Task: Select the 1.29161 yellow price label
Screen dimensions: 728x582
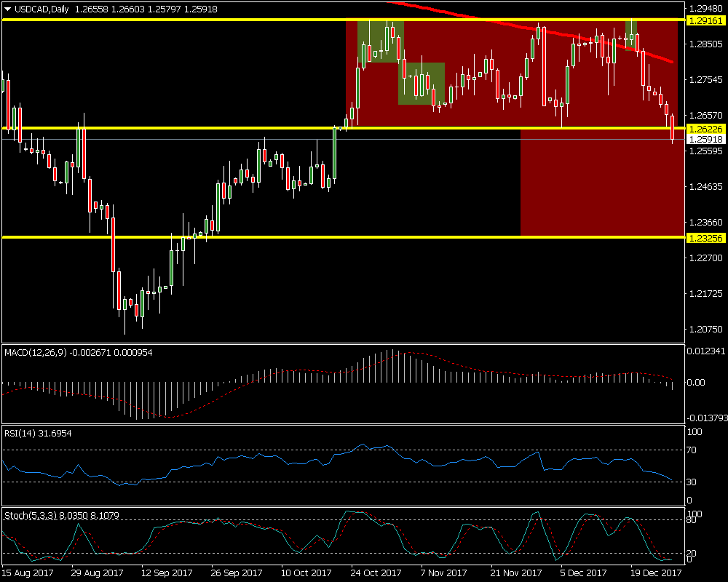Action: pos(705,21)
